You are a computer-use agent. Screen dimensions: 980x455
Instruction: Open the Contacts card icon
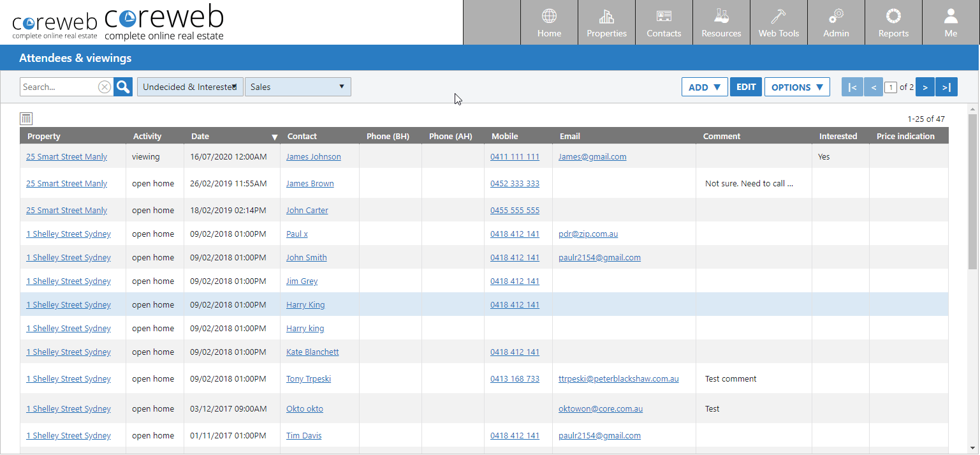pos(664,17)
